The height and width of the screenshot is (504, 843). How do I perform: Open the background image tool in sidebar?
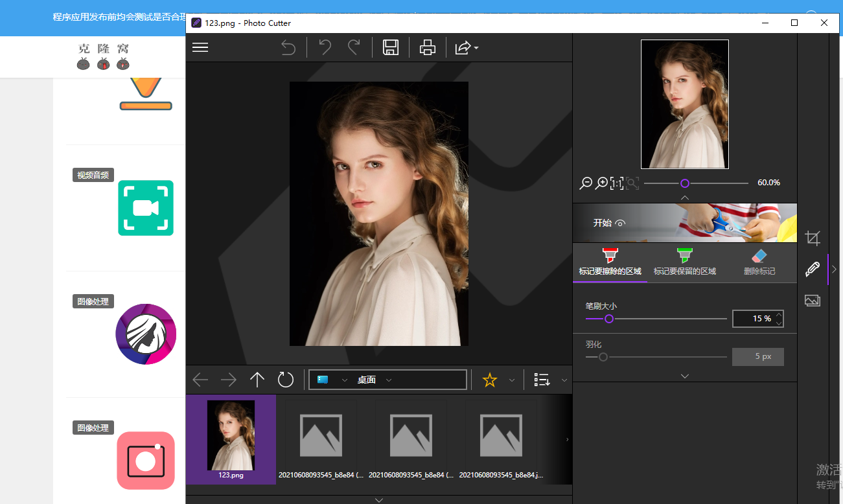coord(813,301)
